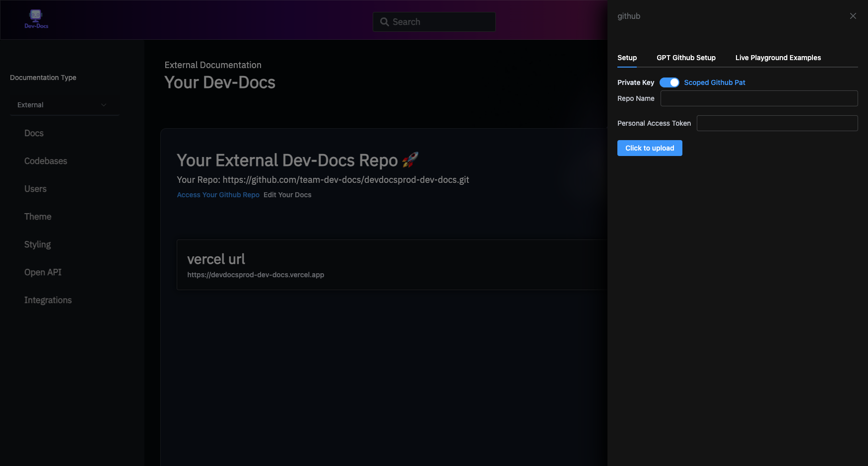
Task: Expand the Documentation Type selector chevron
Action: 104,105
